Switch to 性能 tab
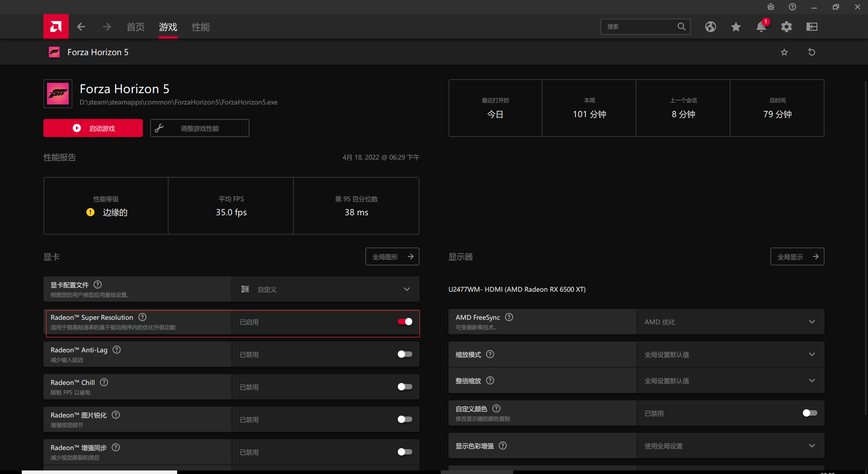 pyautogui.click(x=201, y=27)
